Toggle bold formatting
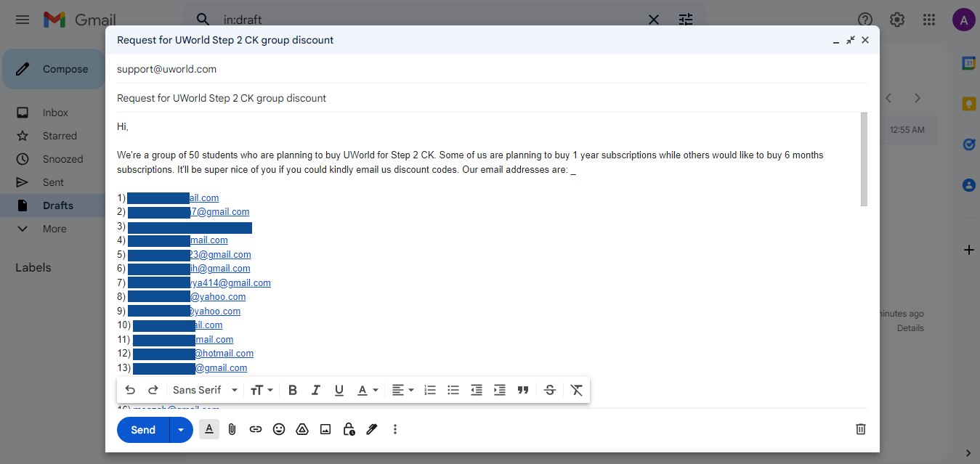The width and height of the screenshot is (980, 464). (x=292, y=390)
